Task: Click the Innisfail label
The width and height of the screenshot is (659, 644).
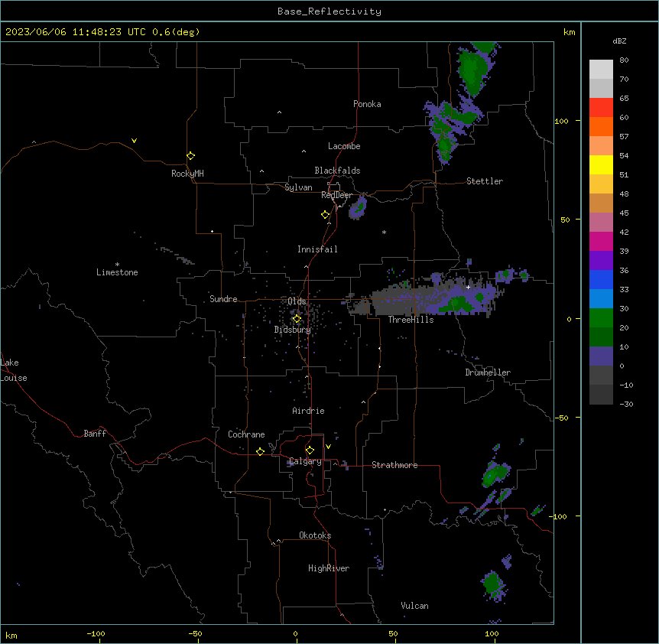Action: click(x=317, y=249)
